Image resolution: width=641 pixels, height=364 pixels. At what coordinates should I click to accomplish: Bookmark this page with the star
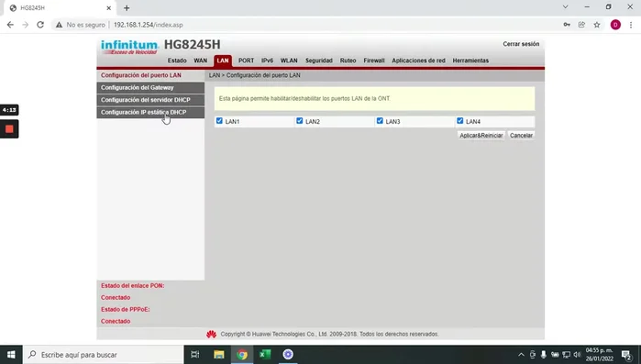(x=597, y=25)
